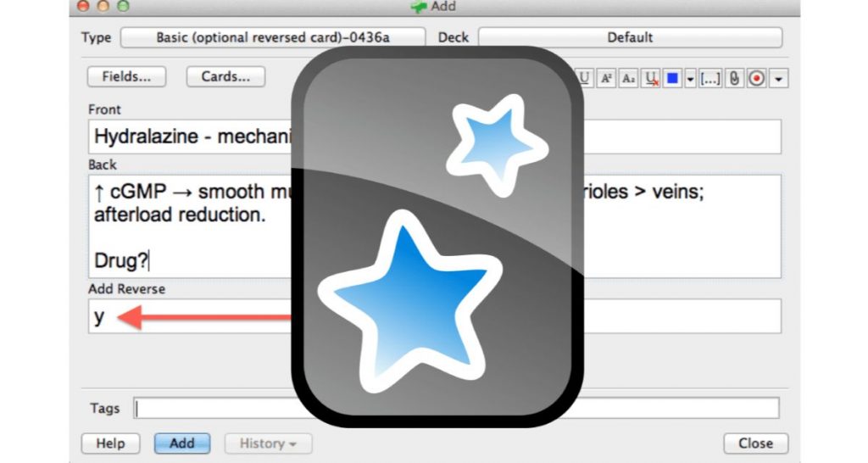Click the "Deck" label
Screen dimensions: 868x463
pos(453,37)
